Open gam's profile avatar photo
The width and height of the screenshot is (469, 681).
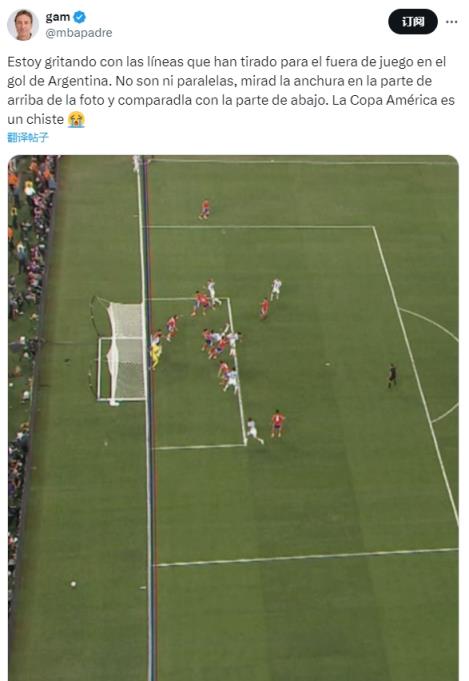[23, 25]
